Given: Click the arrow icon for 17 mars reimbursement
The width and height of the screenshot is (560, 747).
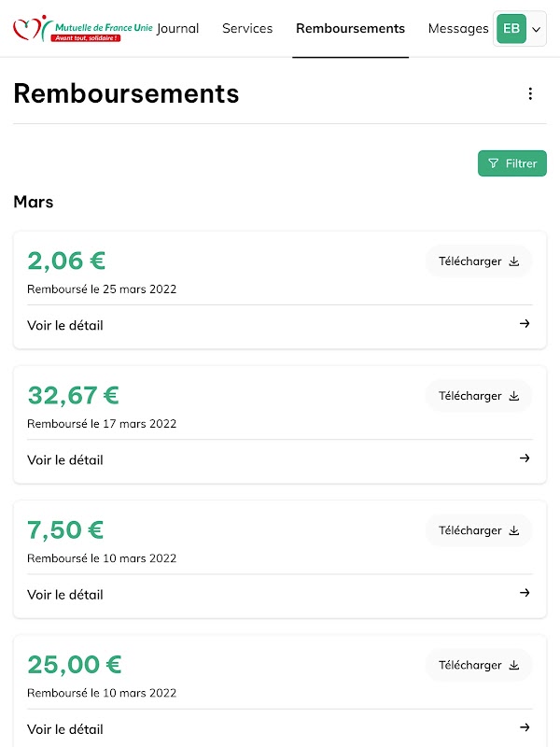Looking at the screenshot, I should click(x=525, y=458).
